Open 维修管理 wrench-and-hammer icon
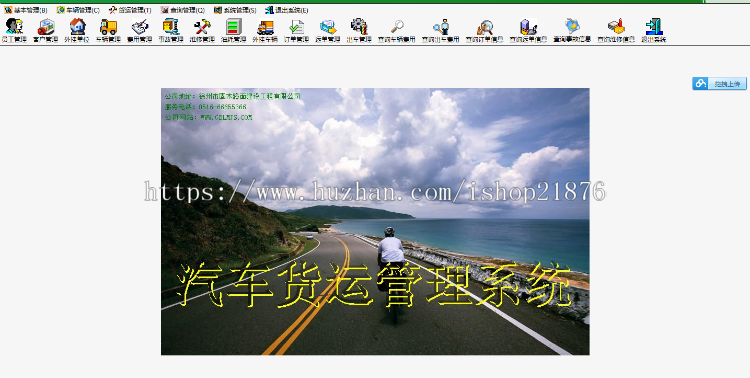Image resolution: width=750 pixels, height=378 pixels. pyautogui.click(x=202, y=31)
